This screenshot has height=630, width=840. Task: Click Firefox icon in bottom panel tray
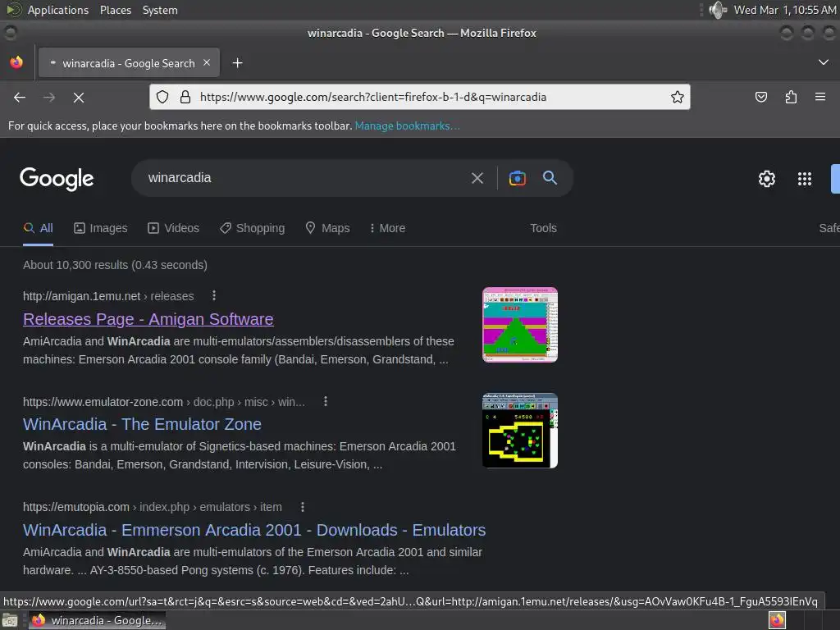coord(777,620)
